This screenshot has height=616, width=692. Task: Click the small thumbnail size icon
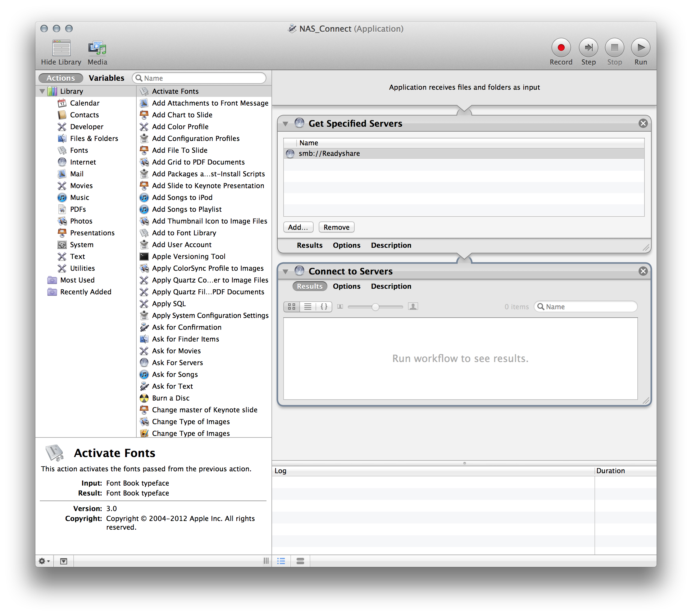point(340,307)
